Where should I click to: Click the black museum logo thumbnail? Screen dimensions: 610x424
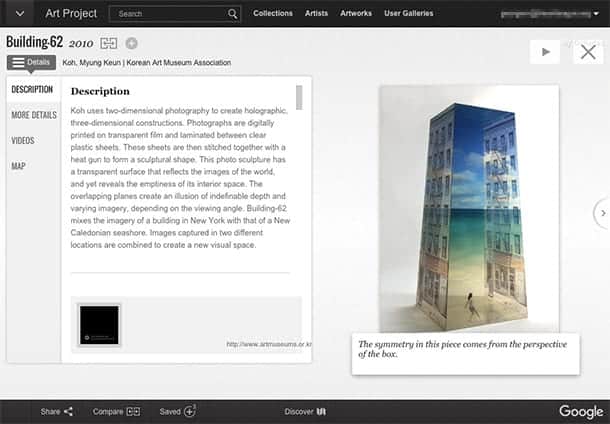99,325
